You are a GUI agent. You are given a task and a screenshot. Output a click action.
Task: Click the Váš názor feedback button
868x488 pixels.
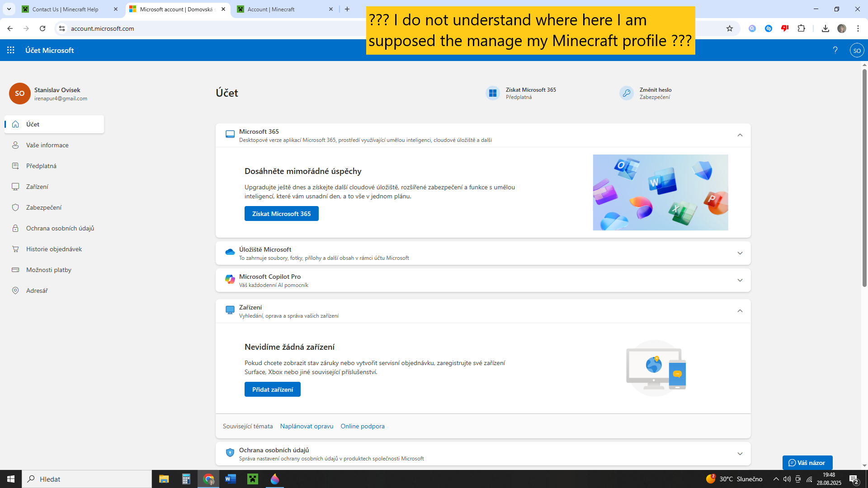coord(807,463)
